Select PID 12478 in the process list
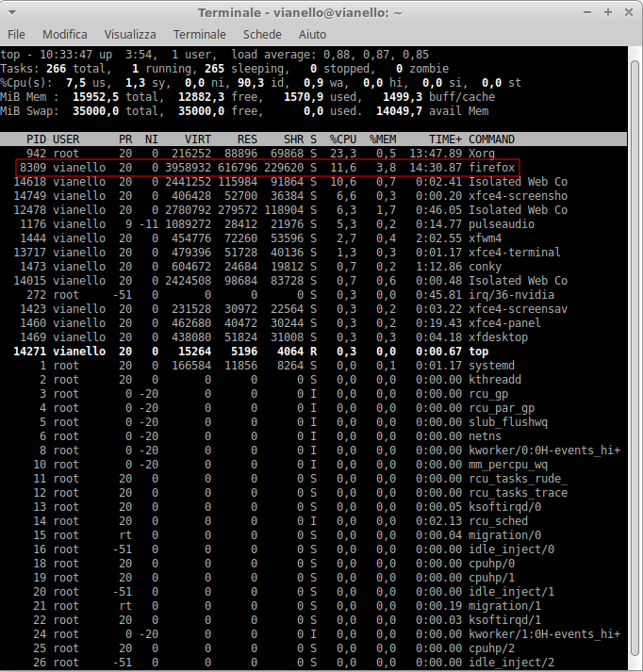Image resolution: width=643 pixels, height=672 pixels. click(29, 210)
